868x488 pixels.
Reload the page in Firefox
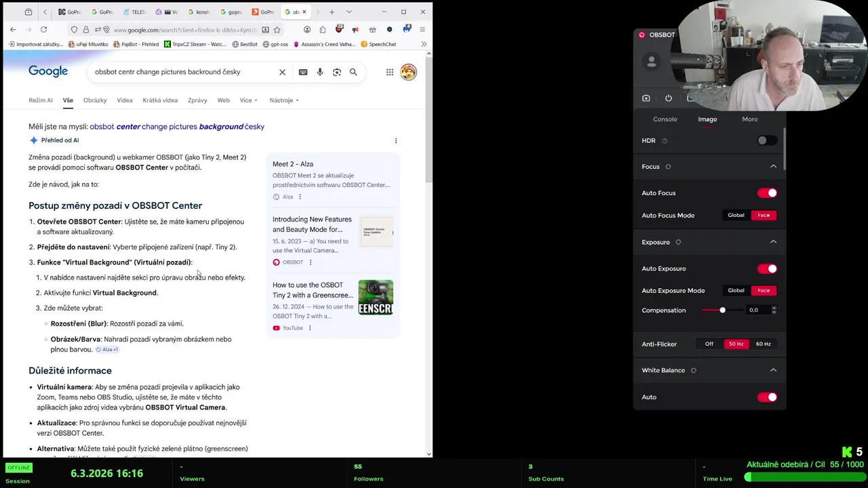click(43, 30)
